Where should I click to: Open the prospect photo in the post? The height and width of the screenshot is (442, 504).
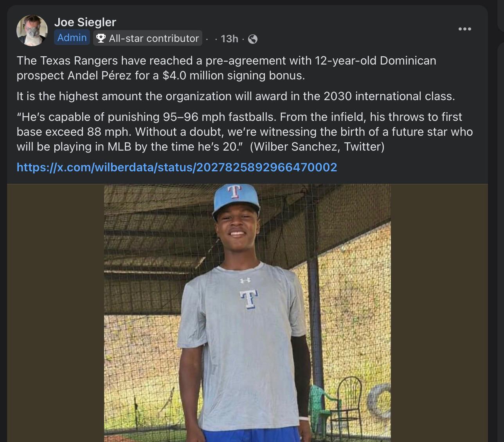click(x=247, y=313)
